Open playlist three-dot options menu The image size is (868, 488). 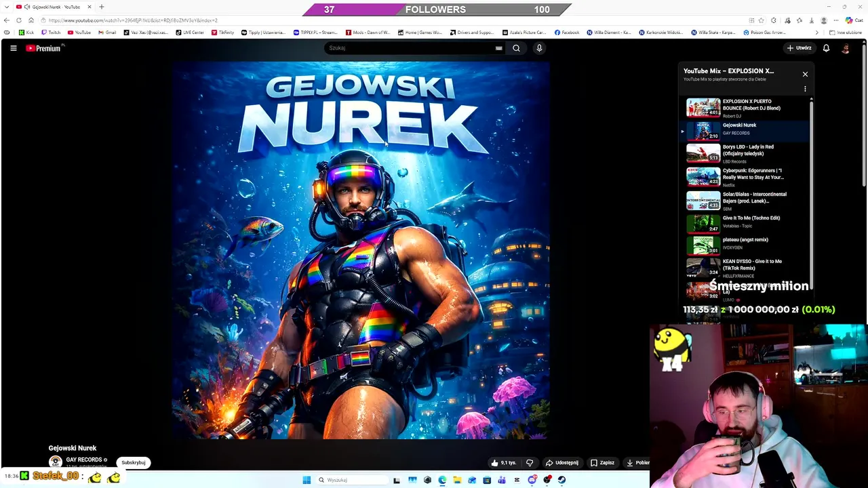(805, 89)
